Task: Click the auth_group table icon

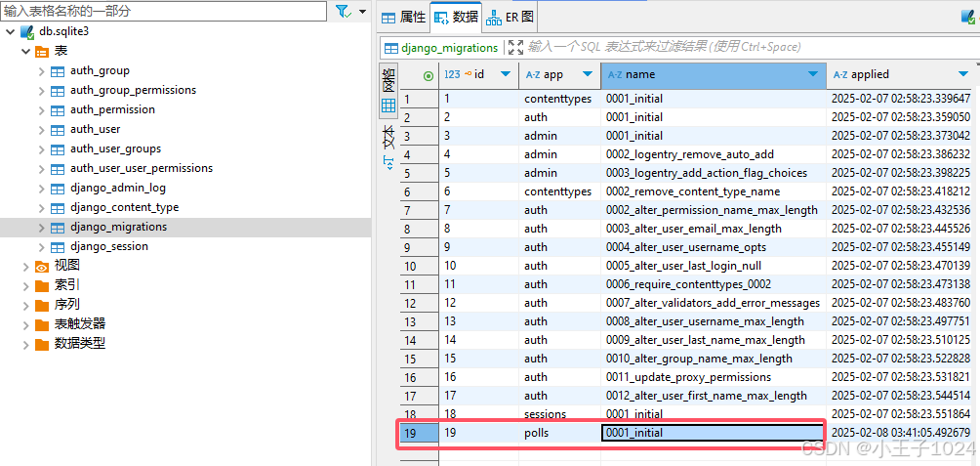Action: (x=58, y=71)
